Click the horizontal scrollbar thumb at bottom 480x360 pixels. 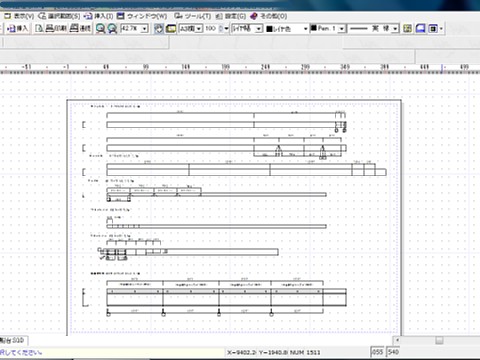(x=439, y=340)
